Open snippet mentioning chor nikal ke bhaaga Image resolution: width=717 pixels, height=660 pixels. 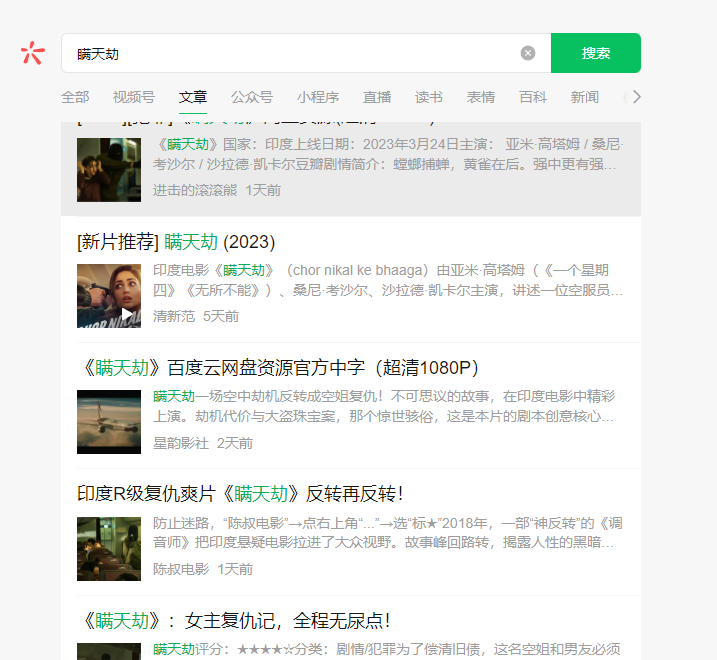(x=388, y=280)
